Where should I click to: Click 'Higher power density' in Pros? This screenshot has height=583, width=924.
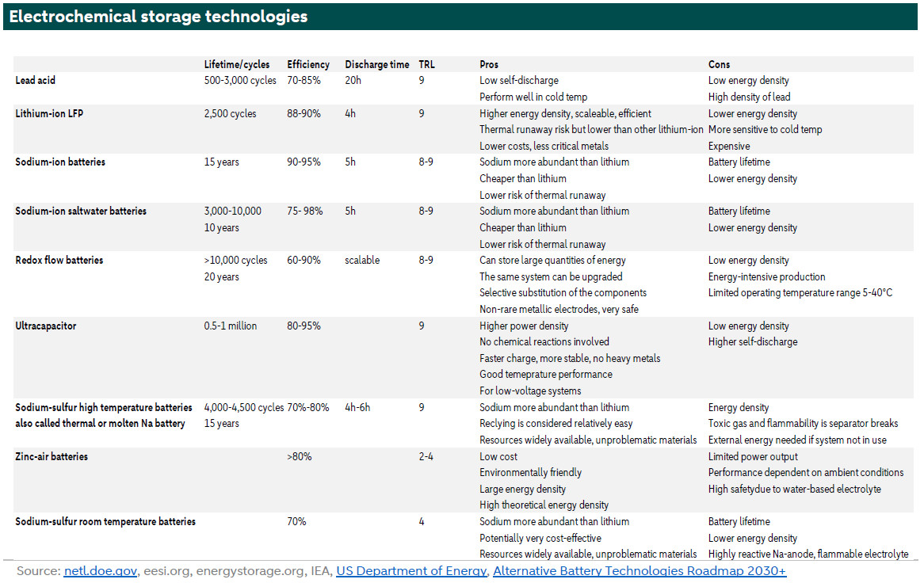[524, 326]
